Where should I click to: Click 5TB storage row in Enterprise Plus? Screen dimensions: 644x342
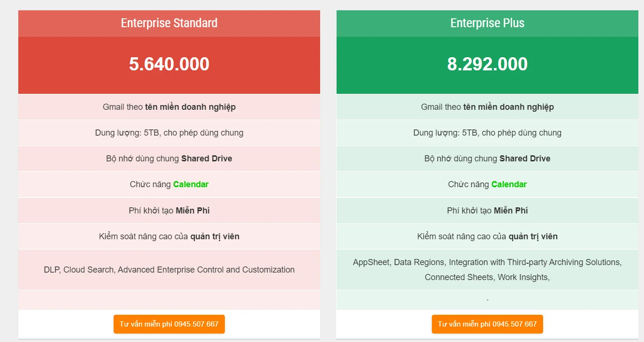pos(487,133)
